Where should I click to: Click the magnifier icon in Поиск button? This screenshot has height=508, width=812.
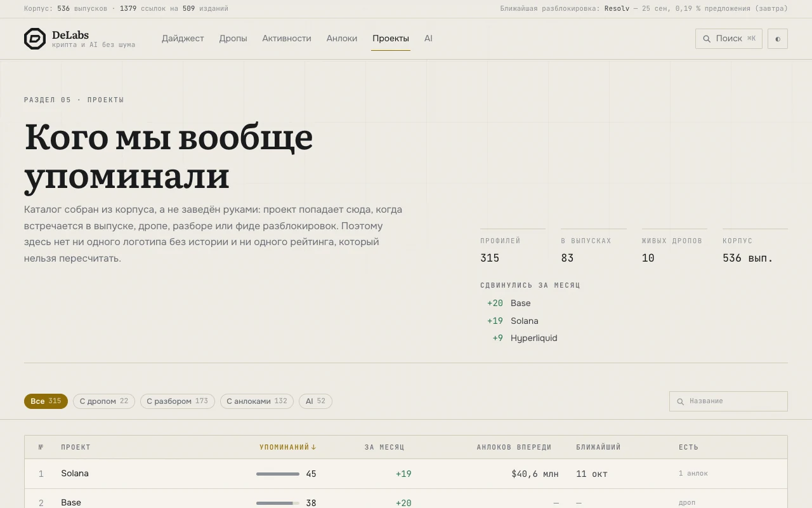[x=707, y=39]
